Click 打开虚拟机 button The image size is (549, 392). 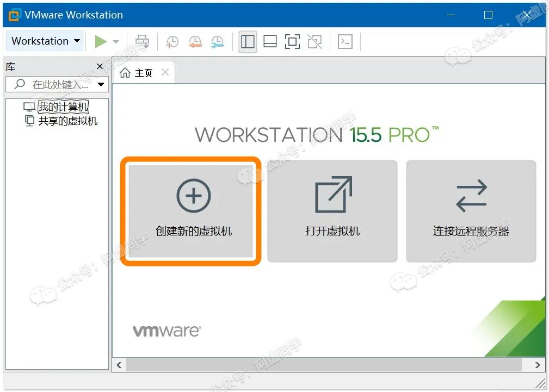[x=332, y=211]
